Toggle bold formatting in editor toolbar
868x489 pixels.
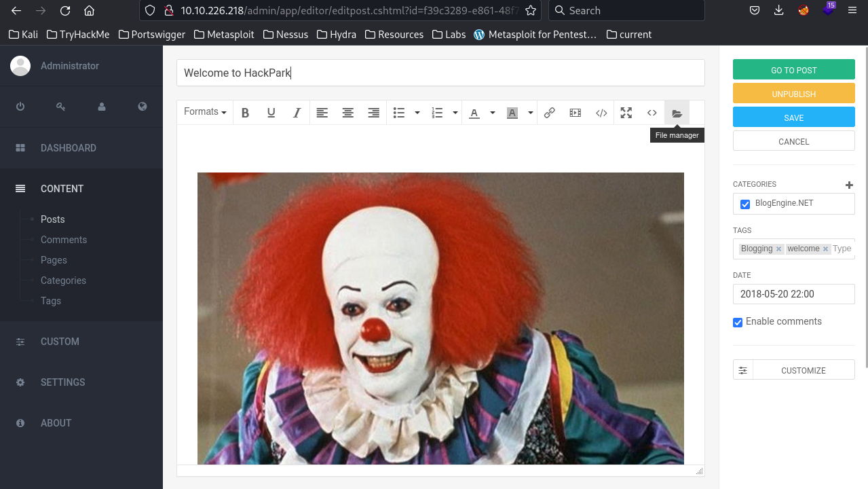[246, 113]
